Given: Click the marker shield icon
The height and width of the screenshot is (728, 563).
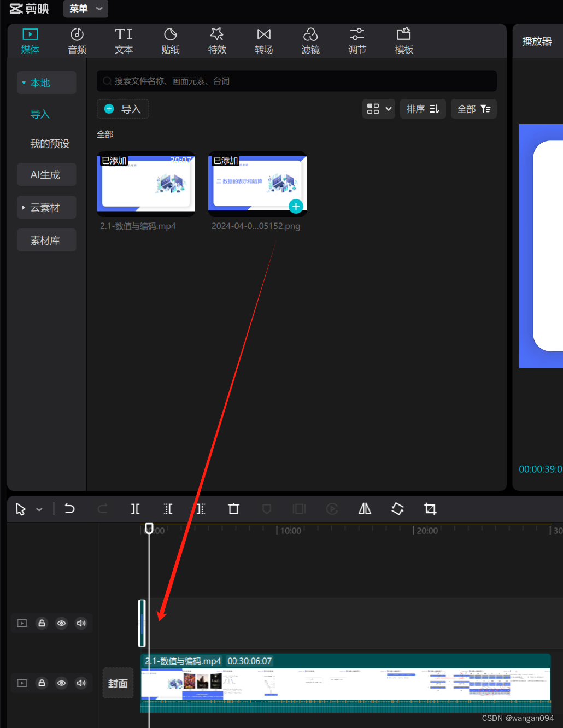Looking at the screenshot, I should (x=267, y=509).
